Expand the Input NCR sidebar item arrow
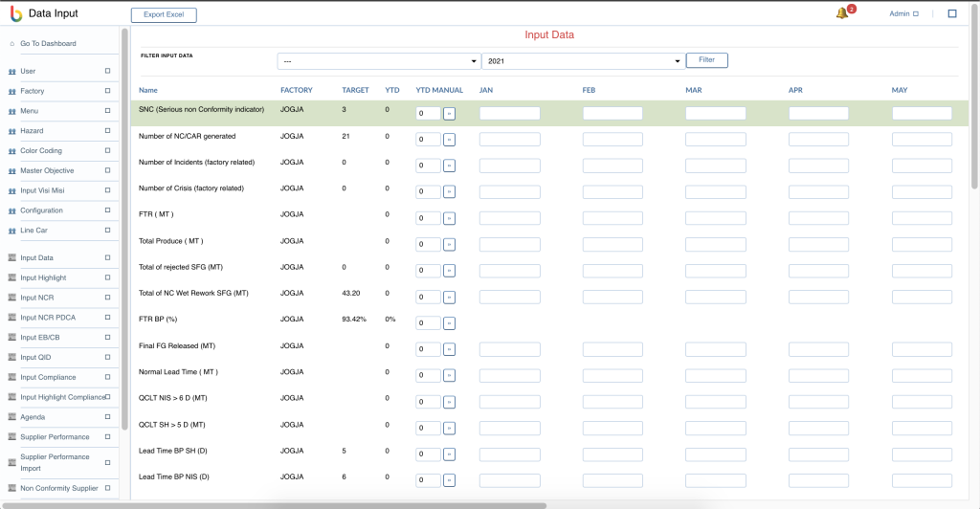Screen dimensions: 980x509 tap(107, 298)
